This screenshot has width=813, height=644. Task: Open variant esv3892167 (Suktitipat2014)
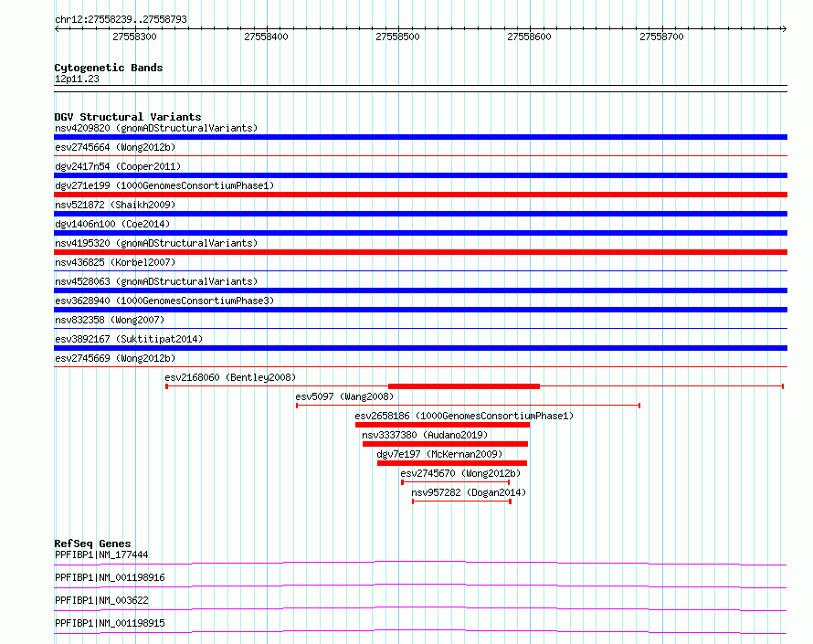click(x=129, y=339)
